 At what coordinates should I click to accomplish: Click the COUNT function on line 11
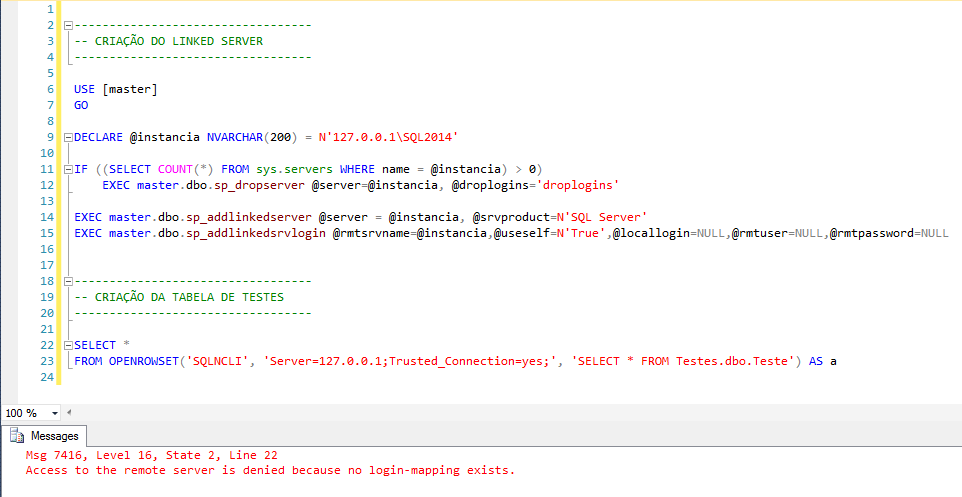pyautogui.click(x=175, y=169)
